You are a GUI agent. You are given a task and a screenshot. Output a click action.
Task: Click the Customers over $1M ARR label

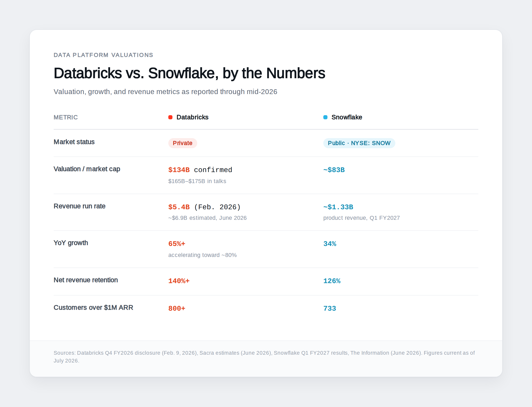click(93, 307)
